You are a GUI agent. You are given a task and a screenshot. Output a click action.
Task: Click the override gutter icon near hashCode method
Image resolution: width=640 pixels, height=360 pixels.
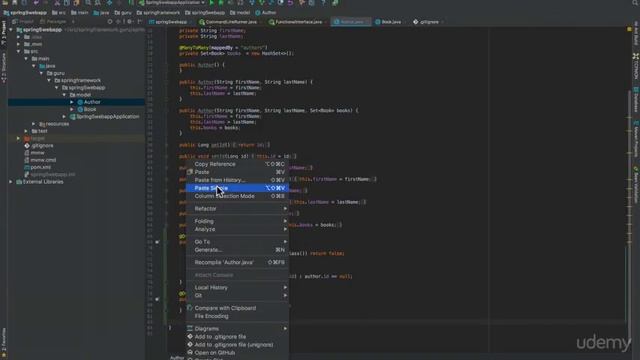tap(157, 299)
